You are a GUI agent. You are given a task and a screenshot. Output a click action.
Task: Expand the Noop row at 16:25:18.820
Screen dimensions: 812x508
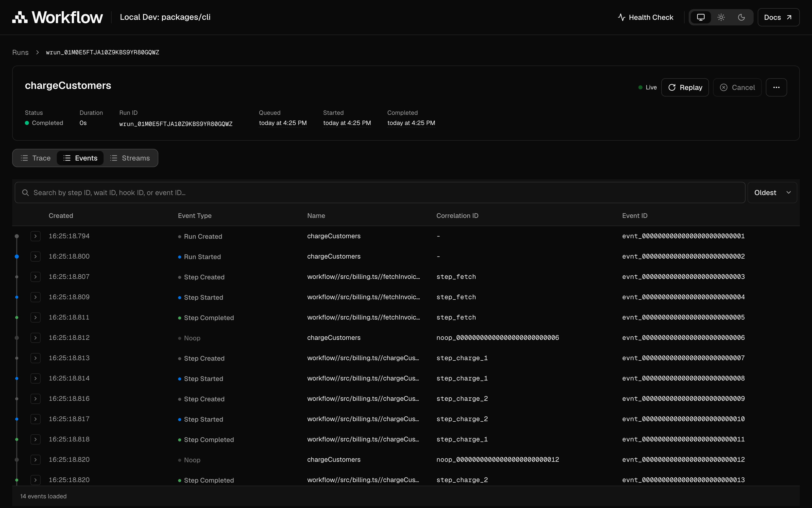35,460
